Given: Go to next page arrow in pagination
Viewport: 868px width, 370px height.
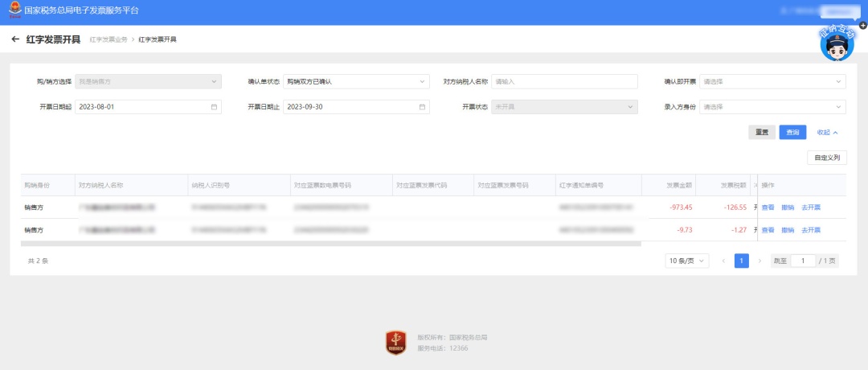Looking at the screenshot, I should (x=759, y=261).
